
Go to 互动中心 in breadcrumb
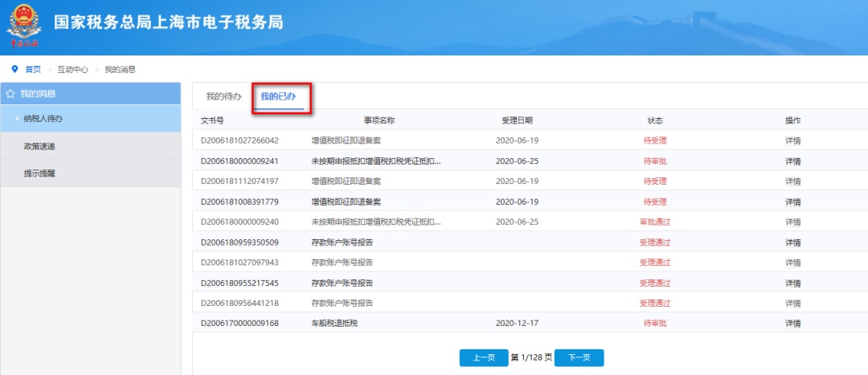[x=72, y=70]
